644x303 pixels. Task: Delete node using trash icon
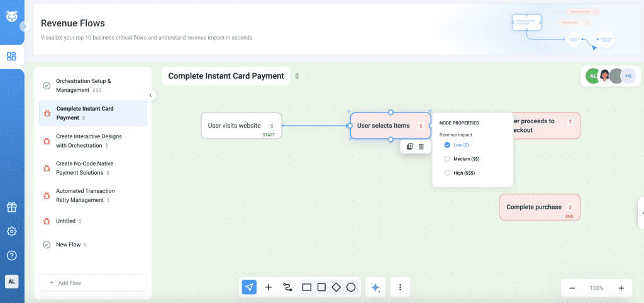coord(421,146)
